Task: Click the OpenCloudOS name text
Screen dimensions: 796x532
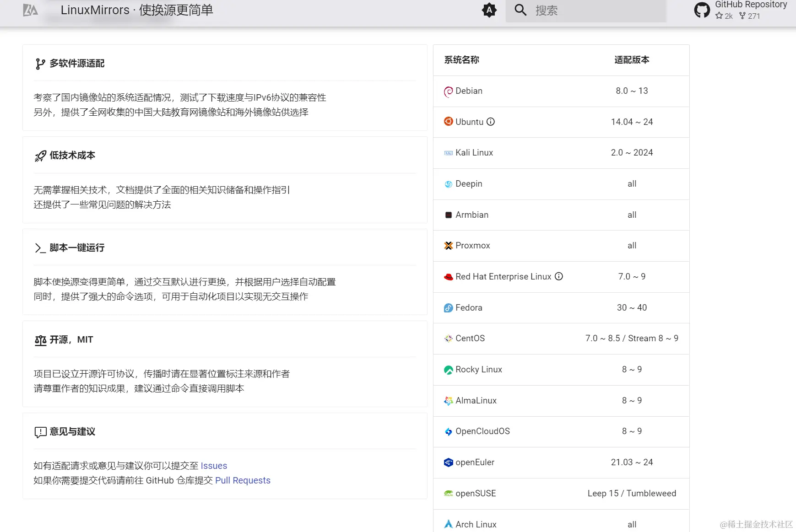Action: [x=482, y=431]
